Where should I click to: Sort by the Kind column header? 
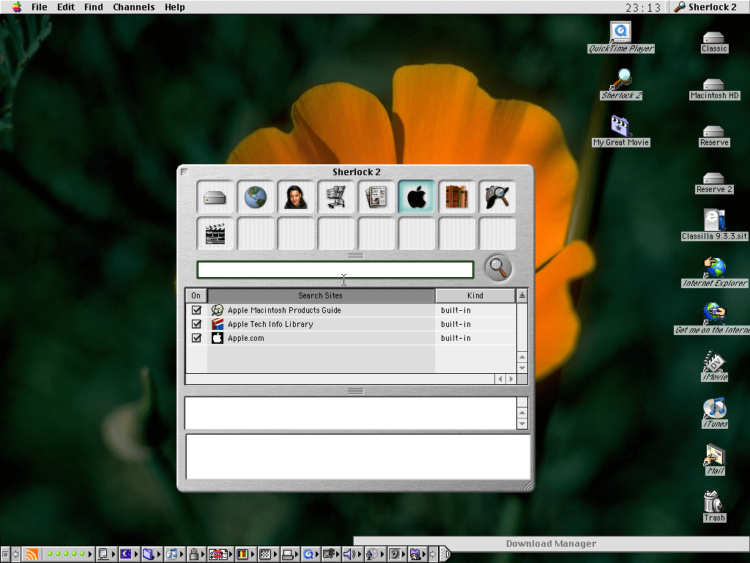pyautogui.click(x=475, y=296)
